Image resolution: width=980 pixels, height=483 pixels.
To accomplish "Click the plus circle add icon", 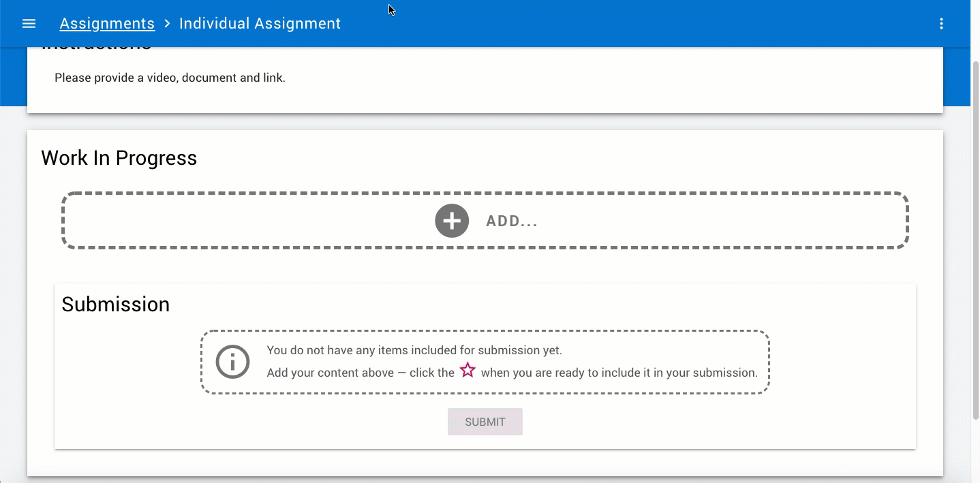I will (x=452, y=221).
